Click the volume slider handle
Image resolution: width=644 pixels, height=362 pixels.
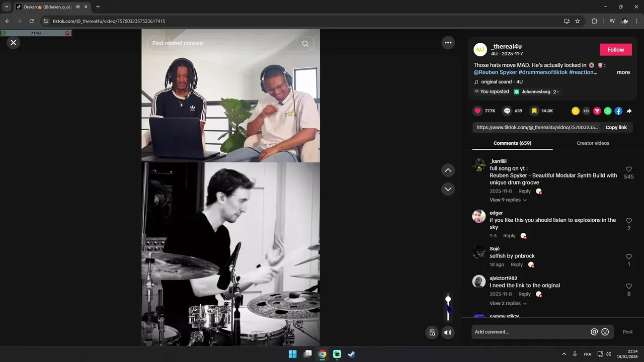pyautogui.click(x=448, y=299)
